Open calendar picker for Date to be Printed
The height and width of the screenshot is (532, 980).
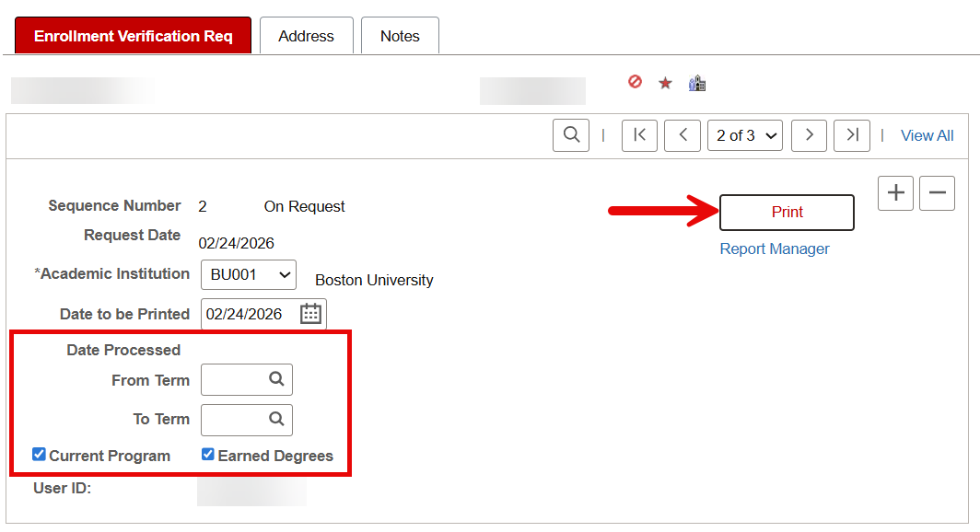(310, 314)
